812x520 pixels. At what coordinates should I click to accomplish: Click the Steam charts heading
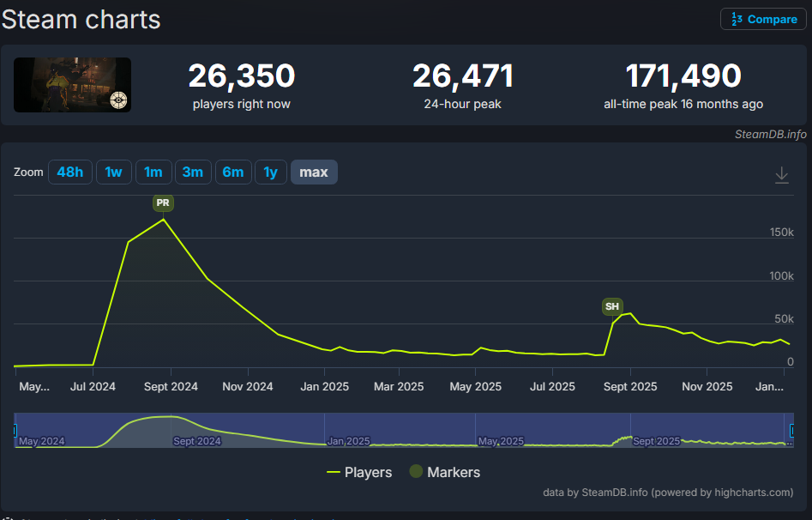pos(81,20)
